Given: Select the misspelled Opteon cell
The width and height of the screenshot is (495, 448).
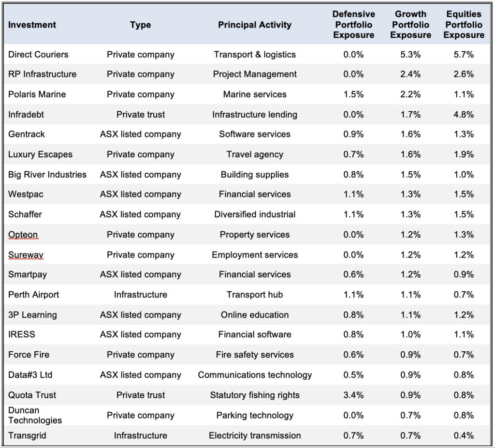Looking at the screenshot, I should pos(23,235).
